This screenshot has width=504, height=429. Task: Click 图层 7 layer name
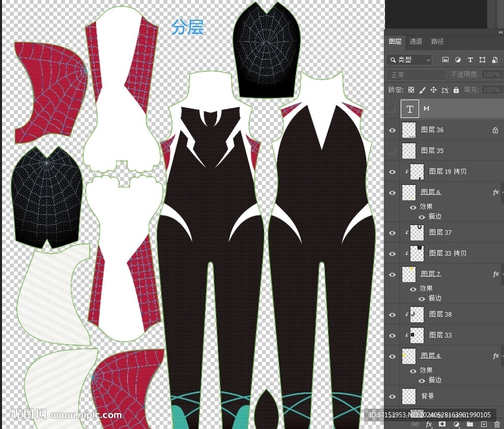(431, 274)
